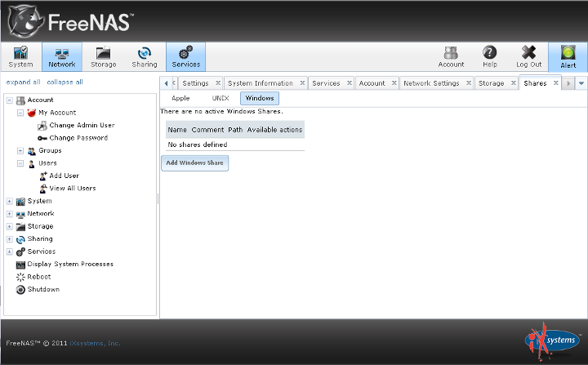The height and width of the screenshot is (365, 588).
Task: Close the Storage tab
Action: click(514, 83)
